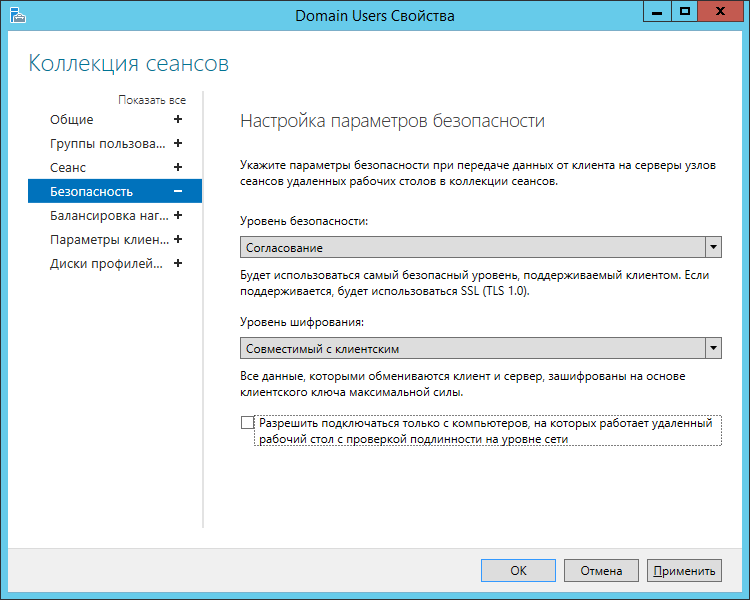Click the Согласование combo box field

point(481,247)
